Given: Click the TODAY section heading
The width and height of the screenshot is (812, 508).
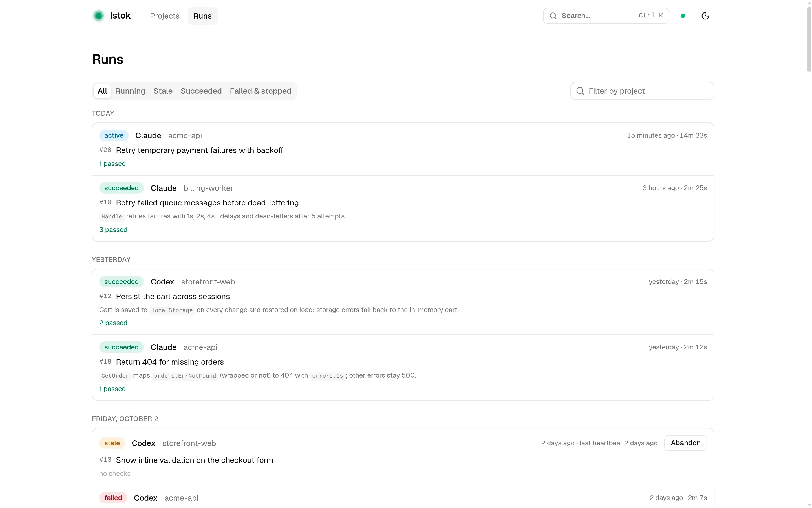Looking at the screenshot, I should pyautogui.click(x=103, y=113).
